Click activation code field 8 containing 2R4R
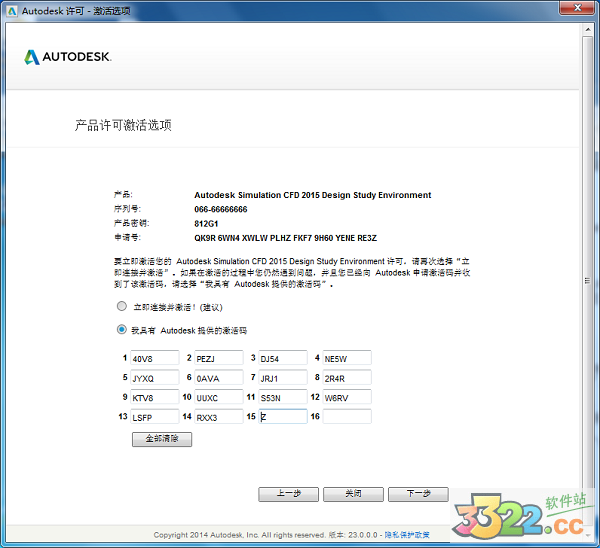The height and width of the screenshot is (548, 600). pyautogui.click(x=347, y=377)
